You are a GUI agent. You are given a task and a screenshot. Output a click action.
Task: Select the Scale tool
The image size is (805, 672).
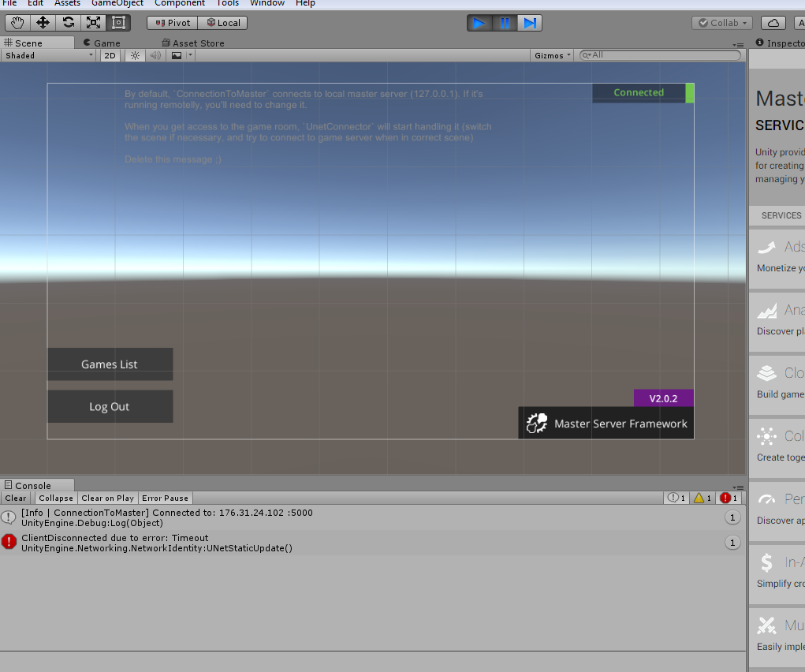[93, 22]
